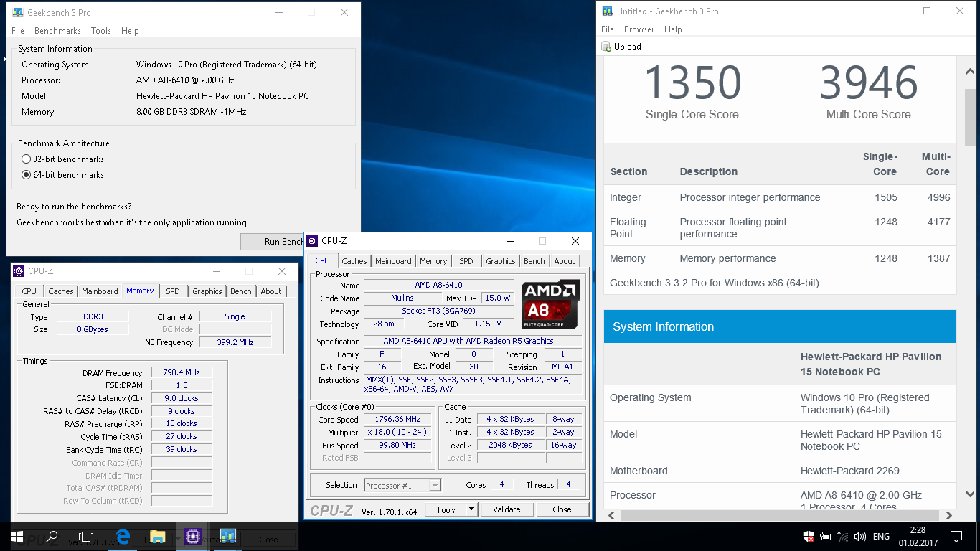This screenshot has height=551, width=980.
Task: Launch Microsoft Edge from the taskbar
Action: [x=123, y=536]
